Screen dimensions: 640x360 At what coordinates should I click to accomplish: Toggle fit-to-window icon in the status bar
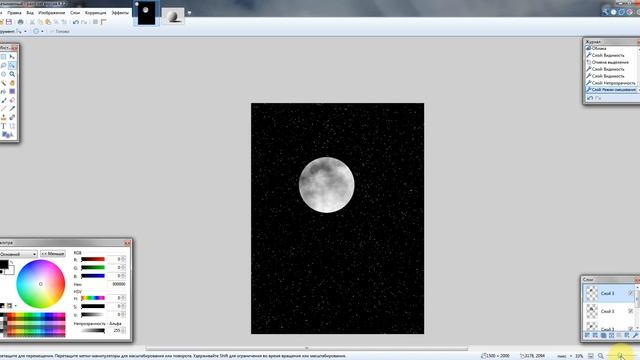tap(591, 356)
